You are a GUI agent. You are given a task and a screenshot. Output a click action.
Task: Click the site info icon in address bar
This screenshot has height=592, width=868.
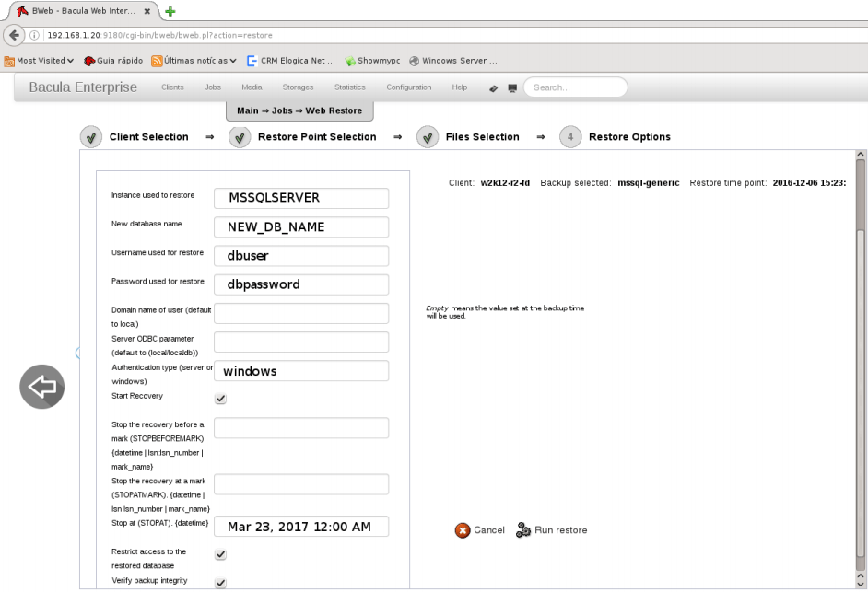[x=34, y=35]
